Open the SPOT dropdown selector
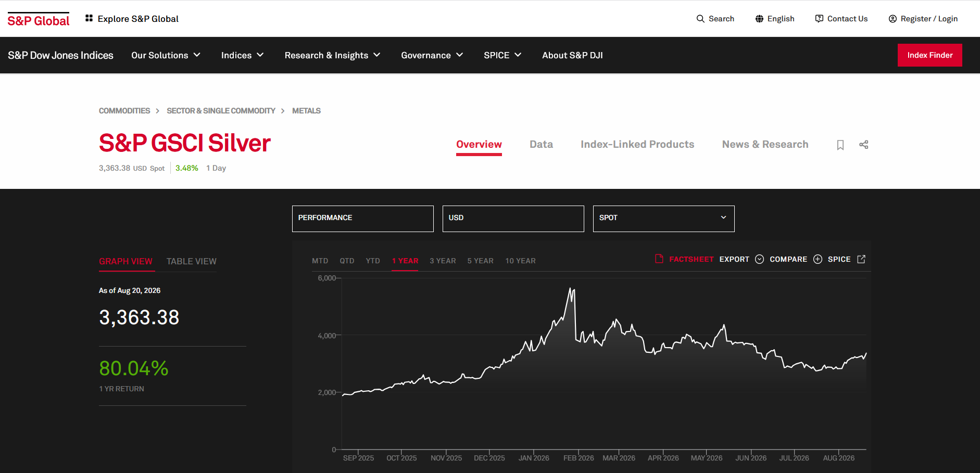The image size is (980, 473). click(664, 219)
